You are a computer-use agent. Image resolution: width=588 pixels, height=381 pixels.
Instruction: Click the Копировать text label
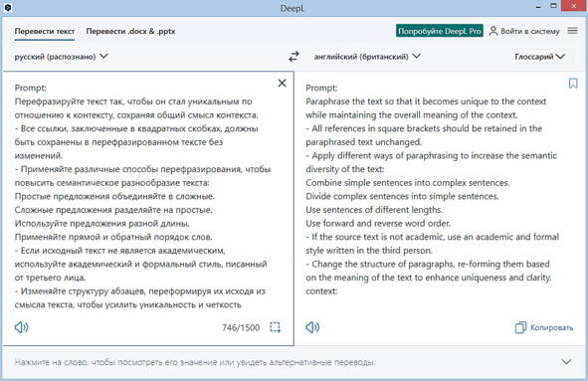[x=551, y=327]
